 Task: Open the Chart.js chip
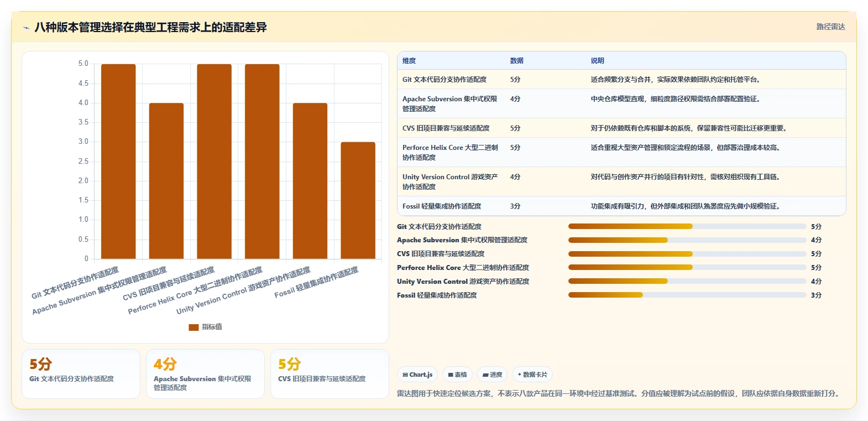(x=417, y=375)
